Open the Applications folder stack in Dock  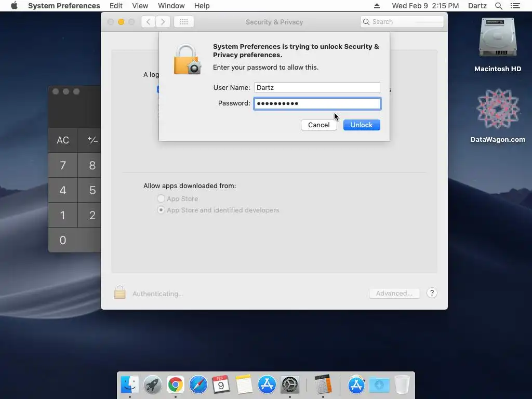coord(356,384)
